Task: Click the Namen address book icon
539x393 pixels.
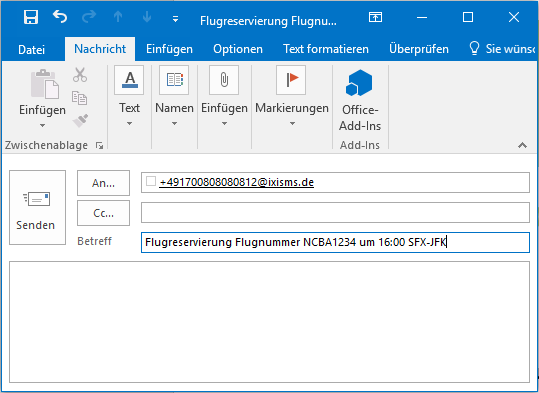Action: [174, 80]
